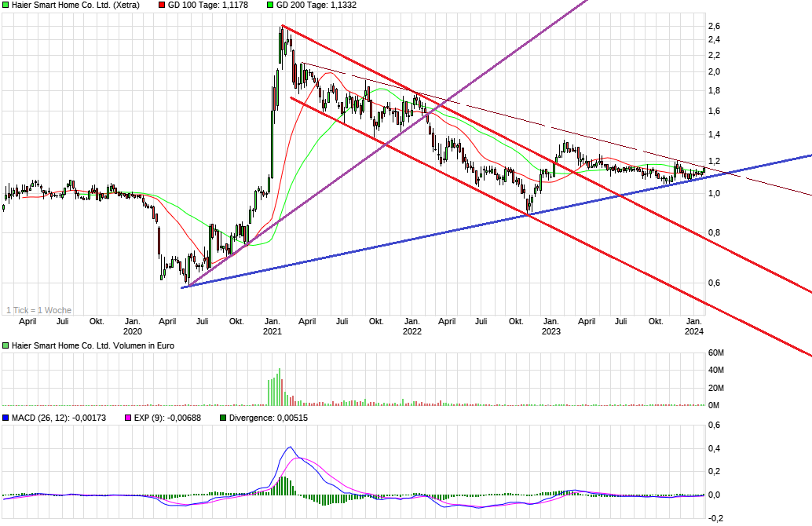Click the 'GD 100 Tage: 1,1178' label
Viewport: 812px width, 526px height.
pos(207,5)
